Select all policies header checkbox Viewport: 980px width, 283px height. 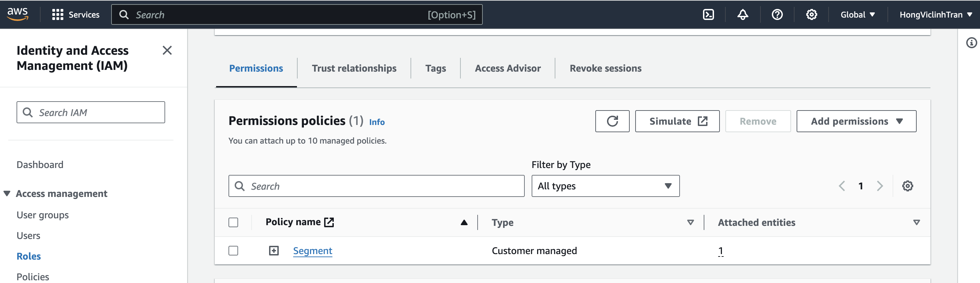(233, 222)
